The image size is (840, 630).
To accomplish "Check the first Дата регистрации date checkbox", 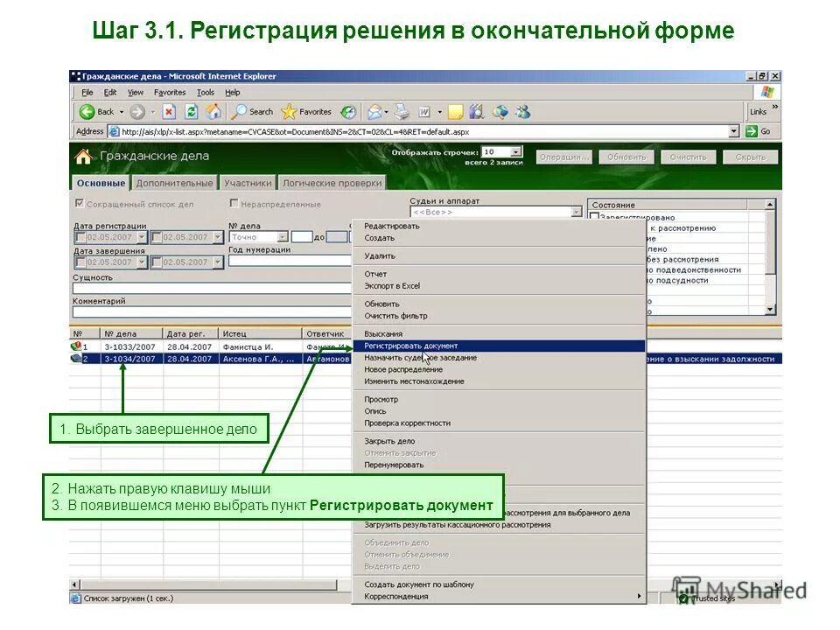I will (x=80, y=237).
